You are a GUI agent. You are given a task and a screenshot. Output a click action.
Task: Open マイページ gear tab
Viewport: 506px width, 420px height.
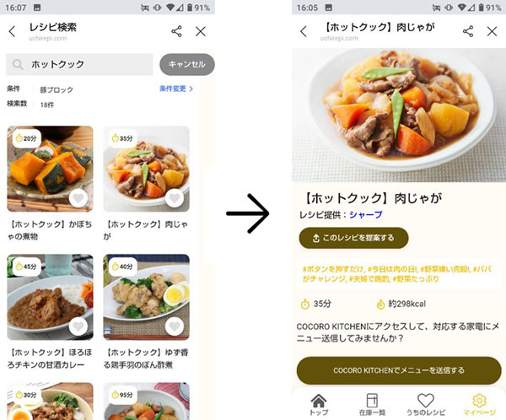[479, 405]
